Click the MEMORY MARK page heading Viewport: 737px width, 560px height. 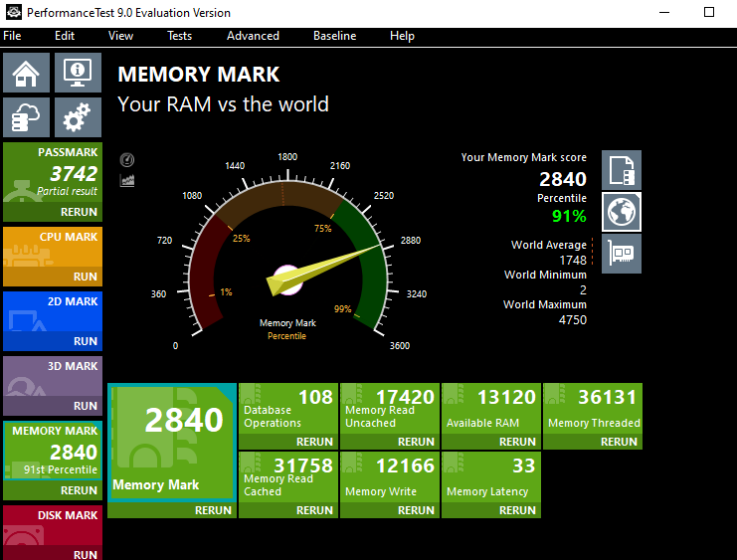(x=198, y=75)
